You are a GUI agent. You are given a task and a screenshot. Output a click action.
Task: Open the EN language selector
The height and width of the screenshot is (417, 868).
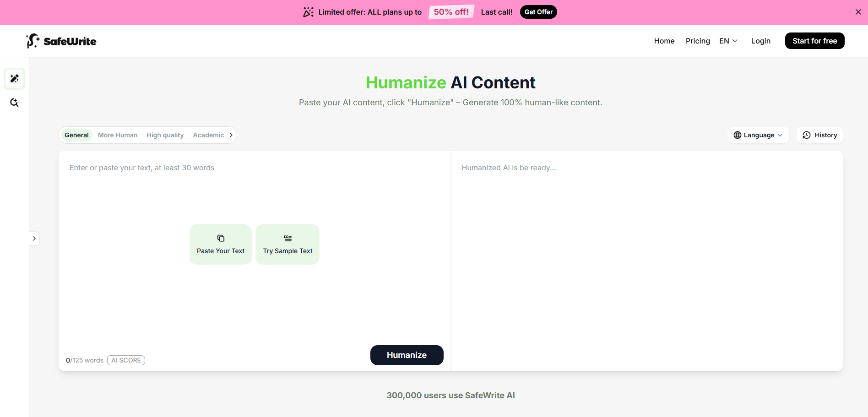tap(728, 41)
